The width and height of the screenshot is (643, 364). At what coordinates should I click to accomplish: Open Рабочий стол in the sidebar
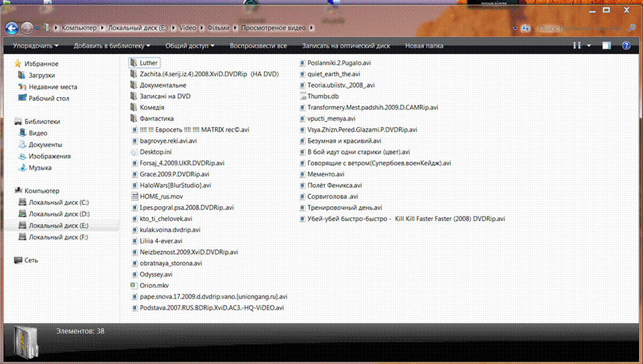pyautogui.click(x=49, y=98)
